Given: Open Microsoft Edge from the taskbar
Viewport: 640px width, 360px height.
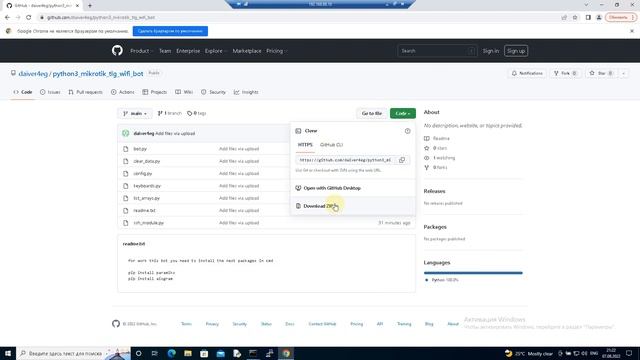Looking at the screenshot, I should point(171,353).
